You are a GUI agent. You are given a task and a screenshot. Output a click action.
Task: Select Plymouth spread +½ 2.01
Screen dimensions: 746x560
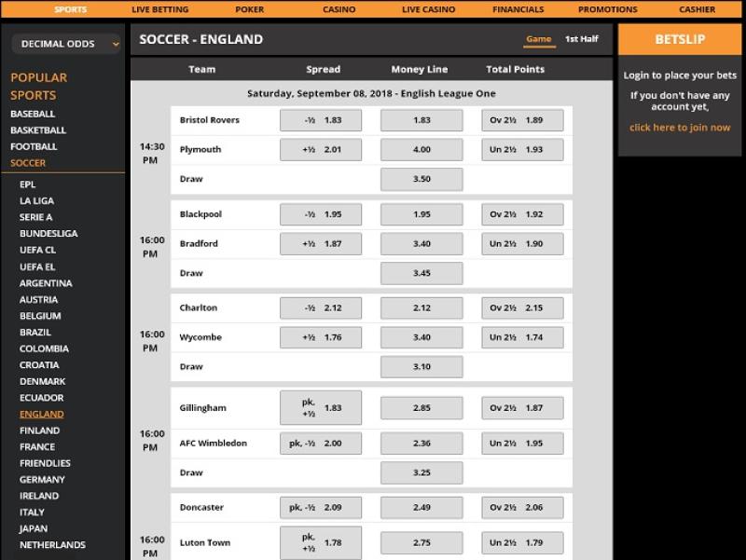(x=320, y=150)
